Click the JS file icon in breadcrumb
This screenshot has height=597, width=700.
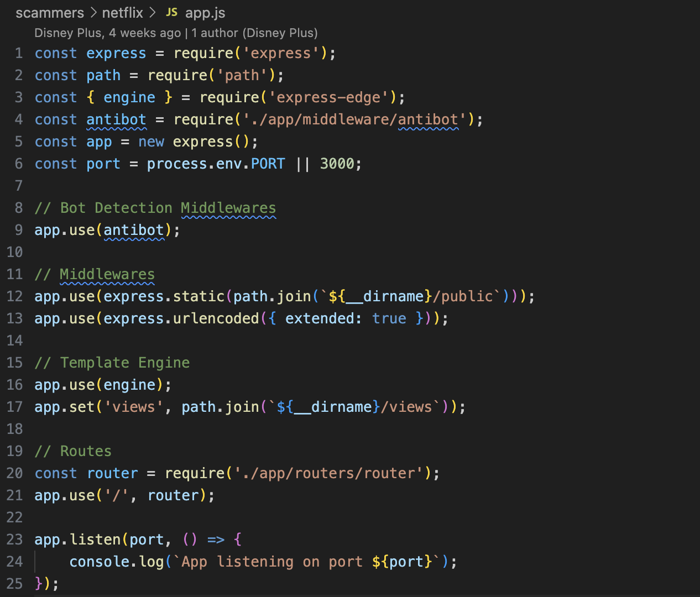point(171,12)
